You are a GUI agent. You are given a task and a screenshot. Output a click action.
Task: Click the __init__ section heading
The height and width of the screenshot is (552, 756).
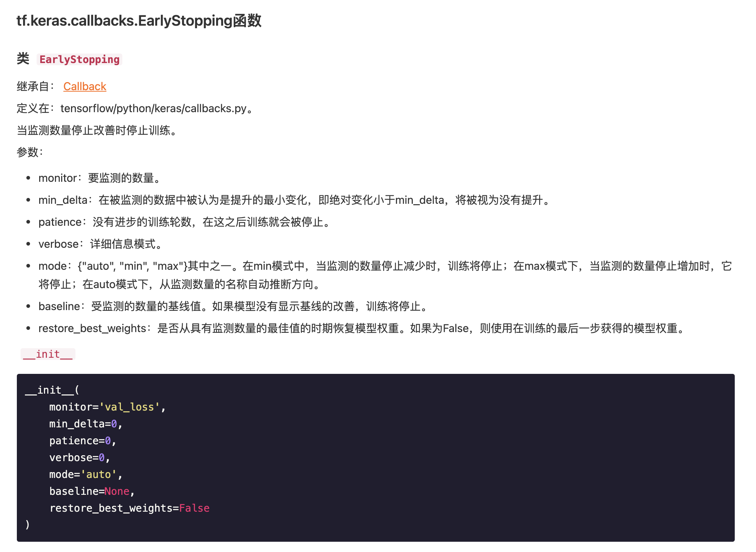pos(48,354)
